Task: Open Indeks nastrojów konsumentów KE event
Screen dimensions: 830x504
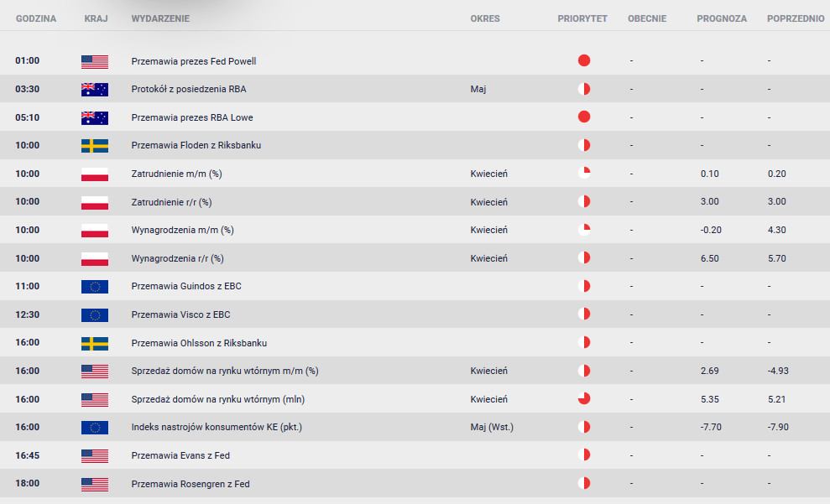Action: click(x=217, y=427)
